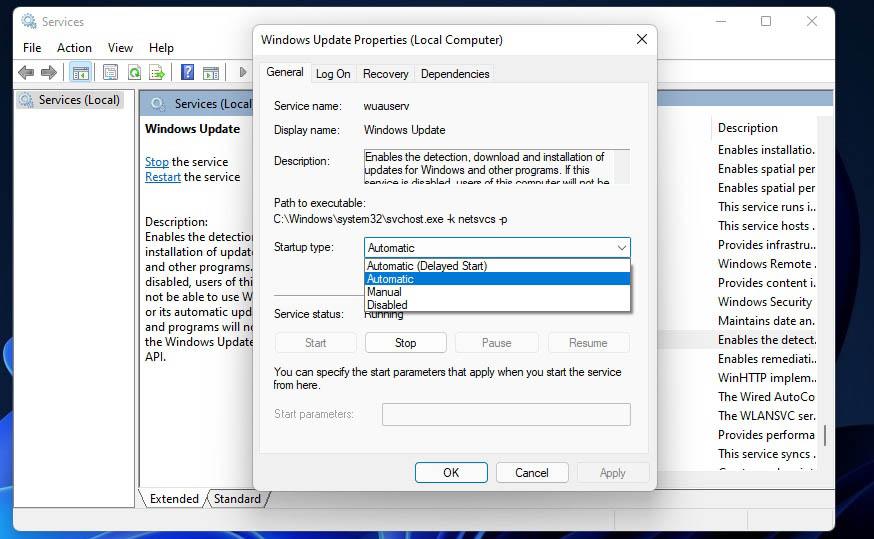The width and height of the screenshot is (874, 539).
Task: Open the blue Help question mark icon
Action: click(x=187, y=72)
